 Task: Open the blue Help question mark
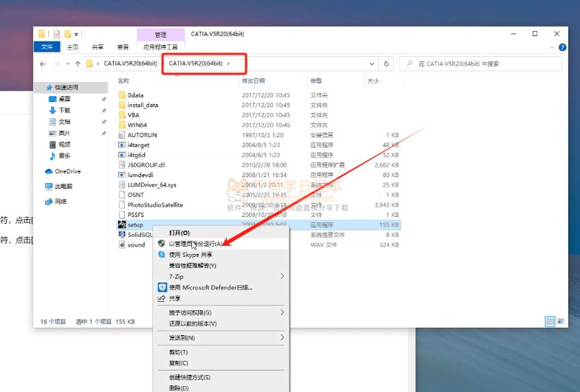point(563,47)
